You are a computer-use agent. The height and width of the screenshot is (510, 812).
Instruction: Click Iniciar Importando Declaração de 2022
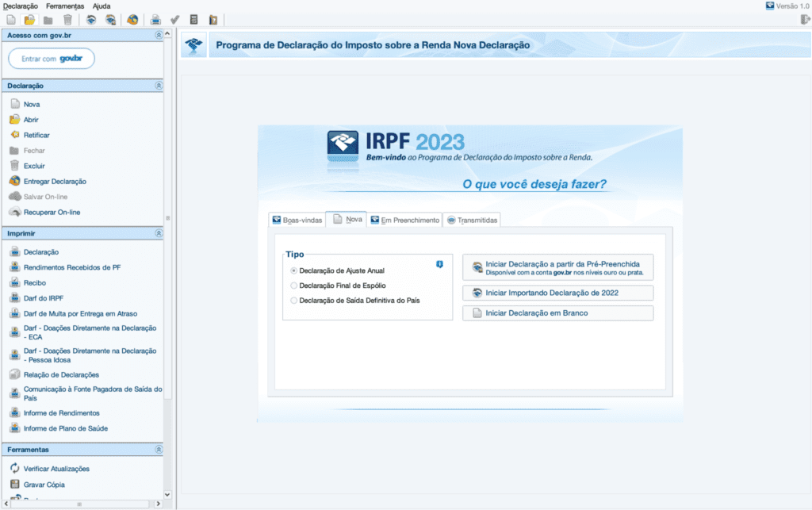pyautogui.click(x=557, y=293)
